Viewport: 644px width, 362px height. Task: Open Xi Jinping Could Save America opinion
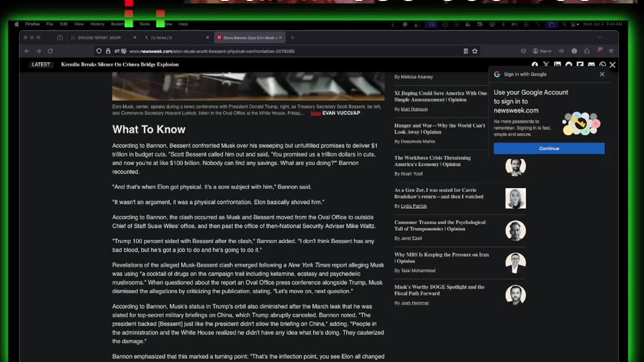[x=441, y=97]
